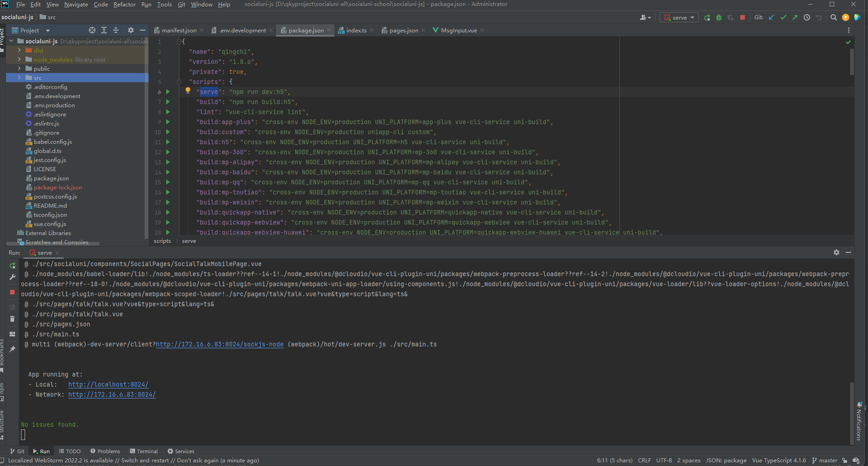Click Git Update Project blue arrow
This screenshot has width=868, height=466.
[771, 17]
